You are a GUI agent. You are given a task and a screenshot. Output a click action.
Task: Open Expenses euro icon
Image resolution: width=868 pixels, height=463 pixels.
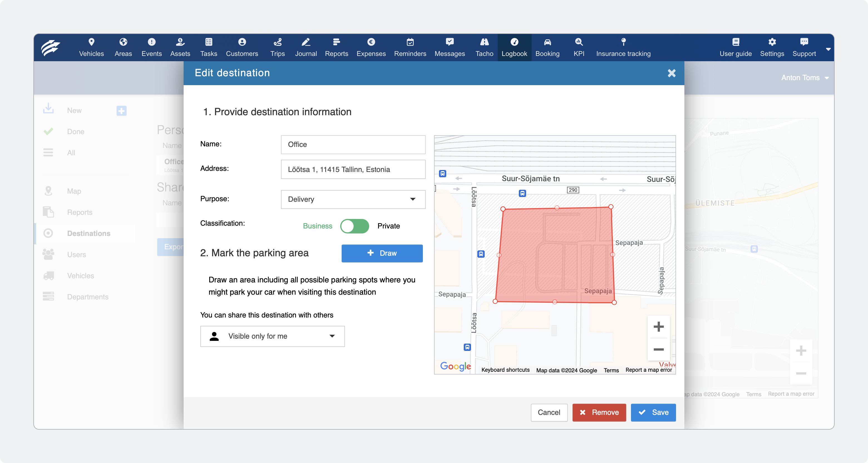371,42
